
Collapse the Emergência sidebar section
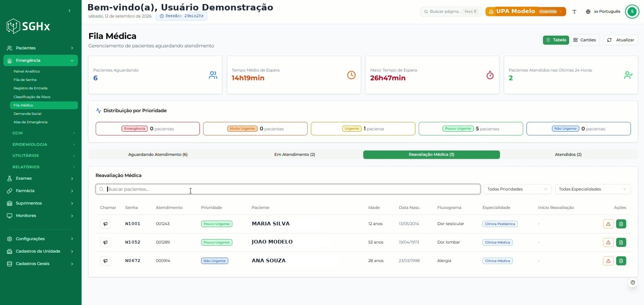(41, 60)
